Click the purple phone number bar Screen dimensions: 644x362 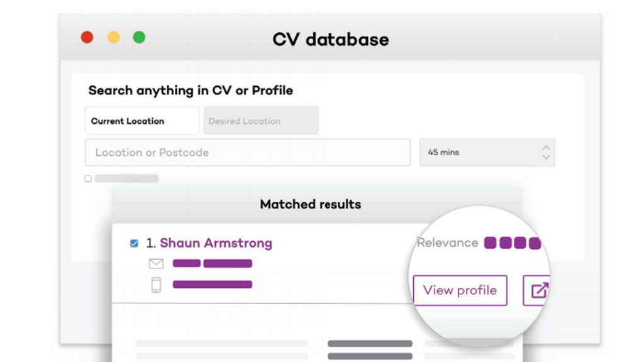point(213,285)
